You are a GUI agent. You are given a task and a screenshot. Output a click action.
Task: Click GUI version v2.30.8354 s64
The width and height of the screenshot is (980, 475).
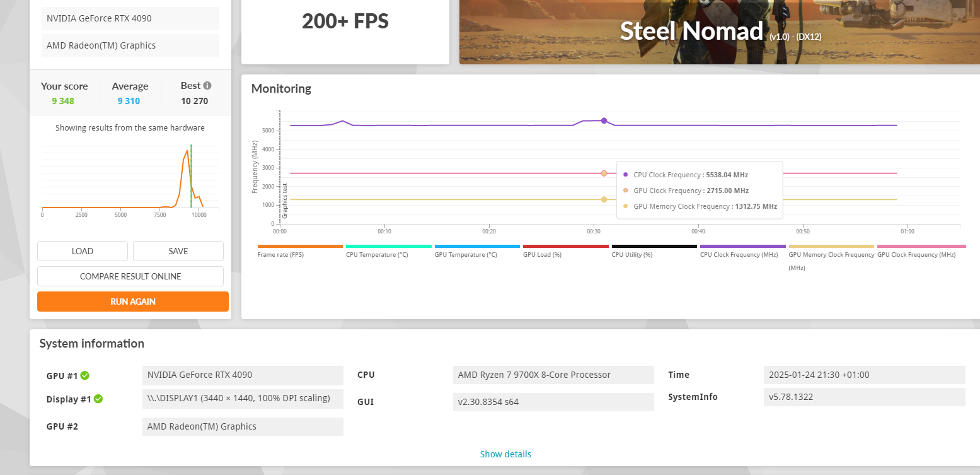pyautogui.click(x=553, y=402)
